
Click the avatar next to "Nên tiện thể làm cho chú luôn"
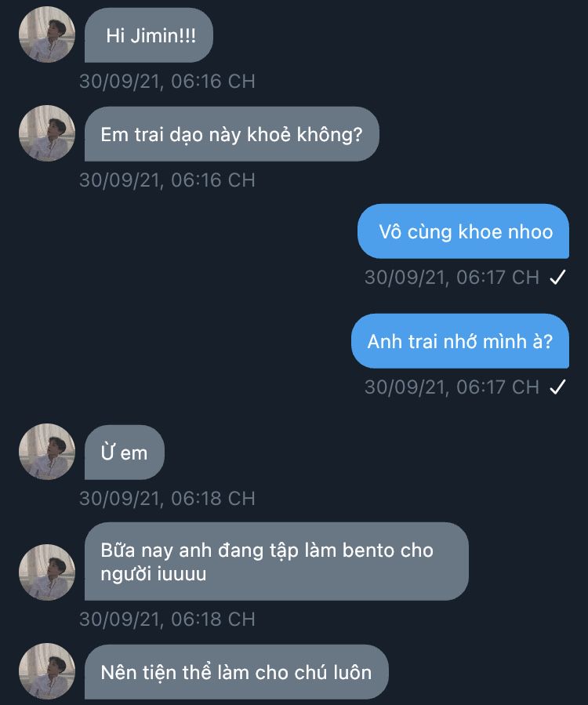47,671
